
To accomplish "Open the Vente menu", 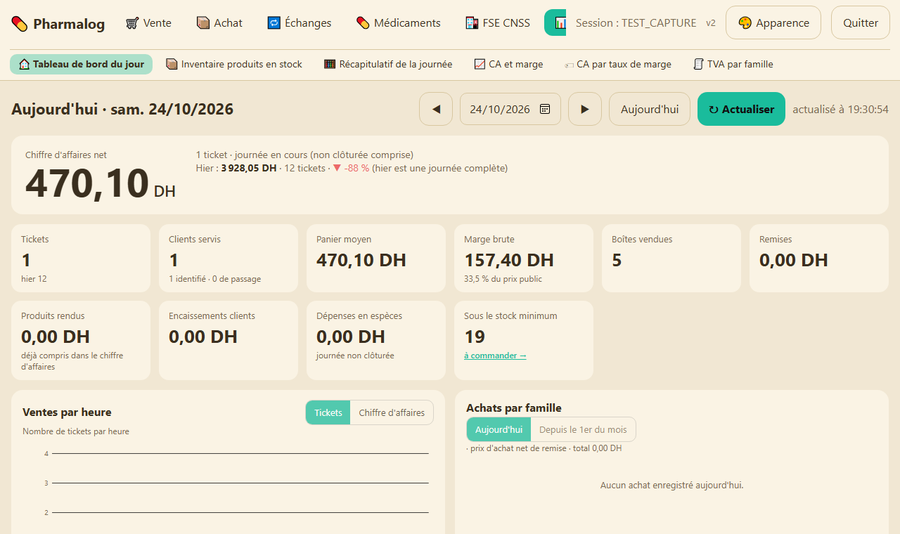I will click(149, 23).
